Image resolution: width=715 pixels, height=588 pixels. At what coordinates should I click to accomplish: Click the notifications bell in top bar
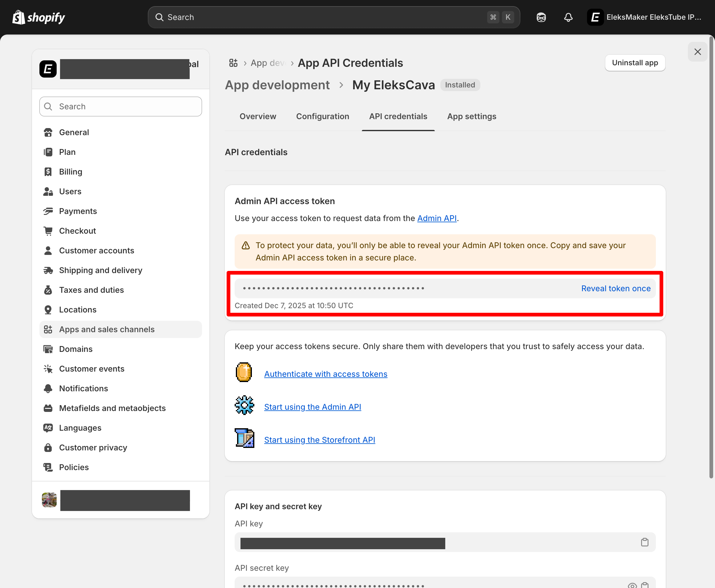(568, 17)
